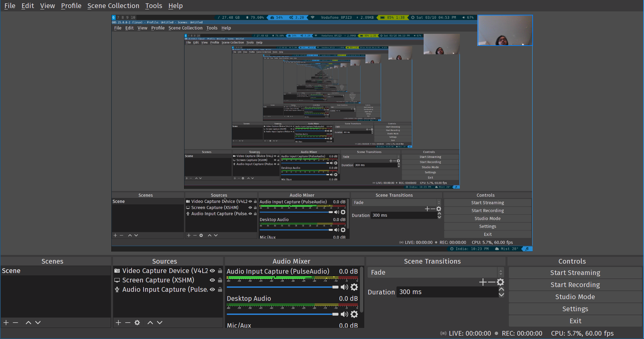Click the "REC: 00:00:00" status text
This screenshot has width=644, height=339.
click(x=522, y=333)
